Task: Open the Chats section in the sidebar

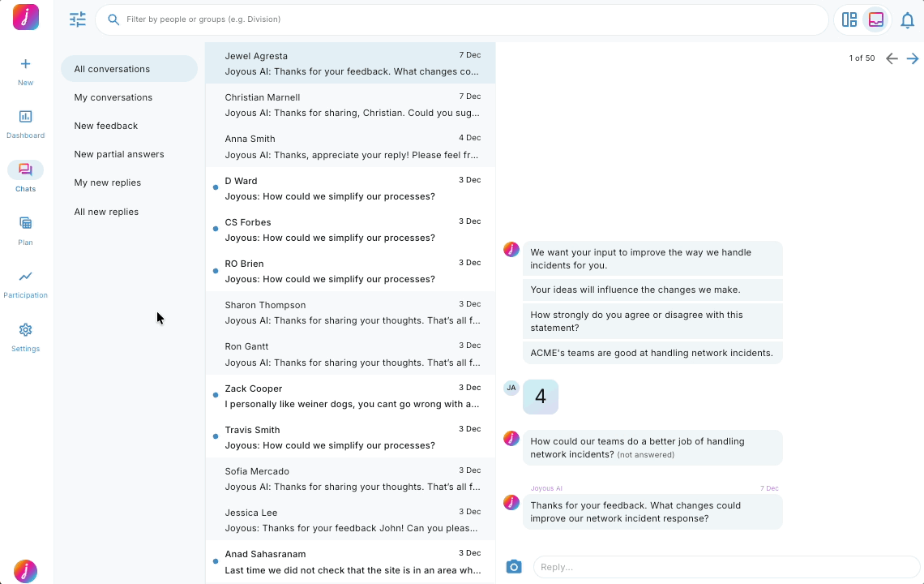Action: pos(25,173)
